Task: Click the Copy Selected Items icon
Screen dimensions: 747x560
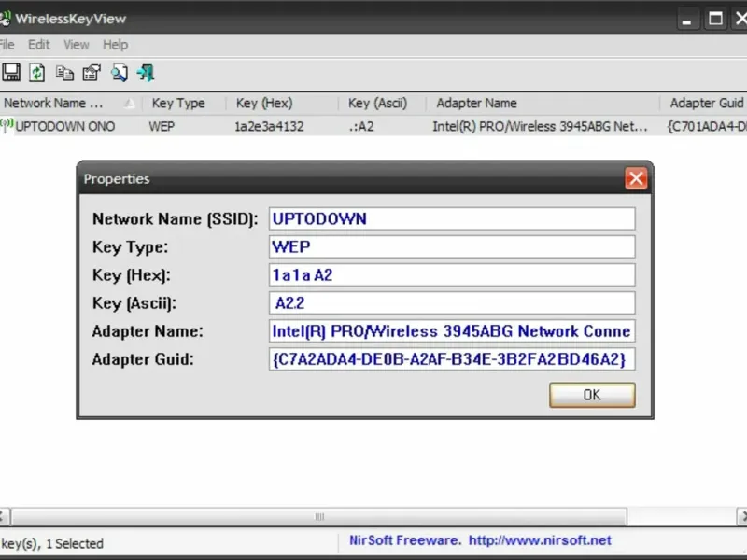Action: tap(64, 73)
